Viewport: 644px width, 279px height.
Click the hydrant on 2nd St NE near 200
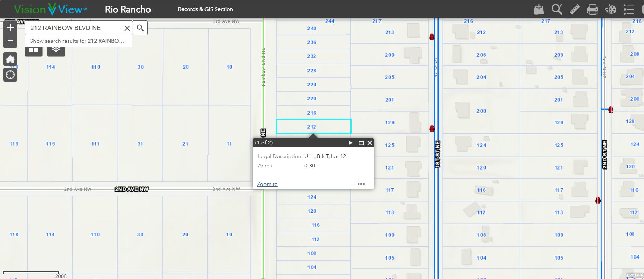611,109
